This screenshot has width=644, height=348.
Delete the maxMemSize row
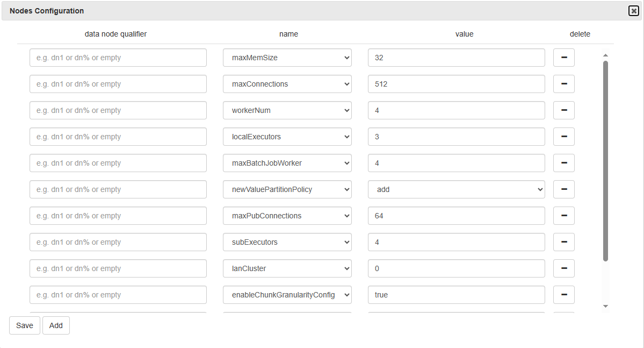click(563, 58)
